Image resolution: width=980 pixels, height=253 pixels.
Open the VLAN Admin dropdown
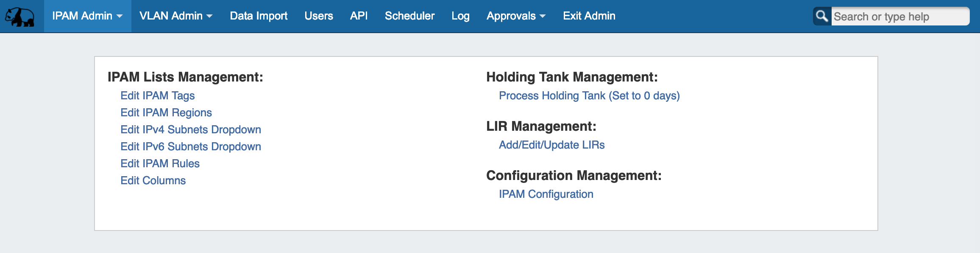pyautogui.click(x=176, y=16)
